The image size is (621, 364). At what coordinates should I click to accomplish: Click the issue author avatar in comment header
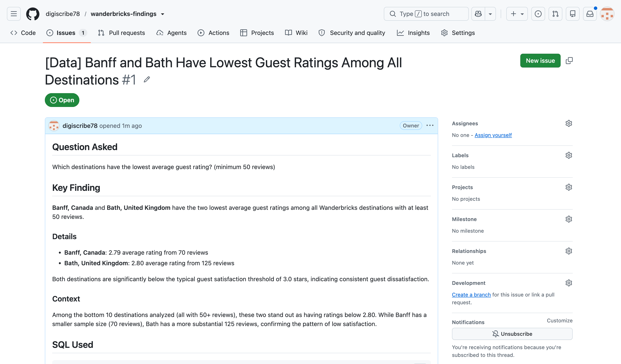(x=54, y=126)
